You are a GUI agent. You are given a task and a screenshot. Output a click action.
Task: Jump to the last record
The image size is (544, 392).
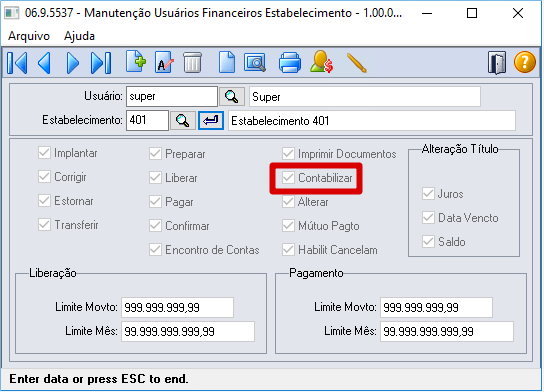click(x=101, y=63)
